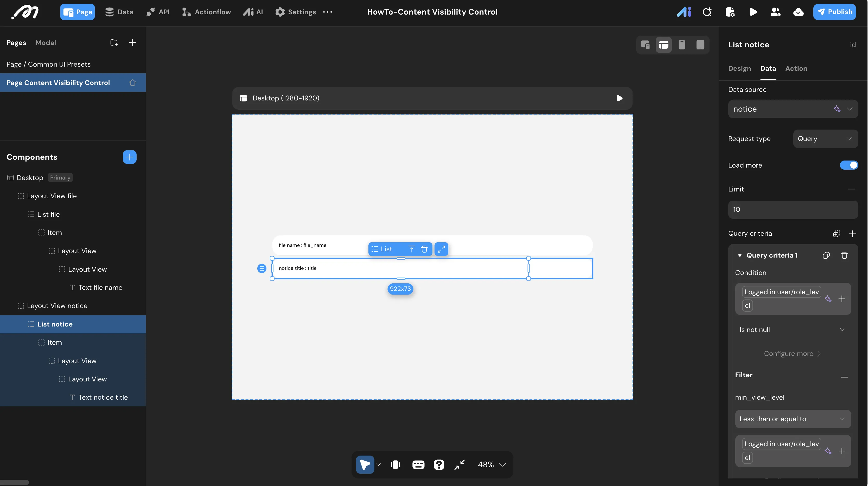Switch to the Modal tab

(x=46, y=42)
